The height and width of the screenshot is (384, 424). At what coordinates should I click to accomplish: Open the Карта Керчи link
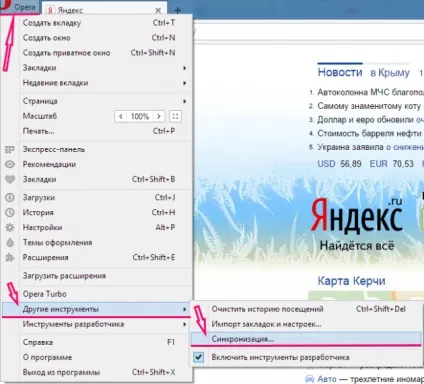[351, 281]
